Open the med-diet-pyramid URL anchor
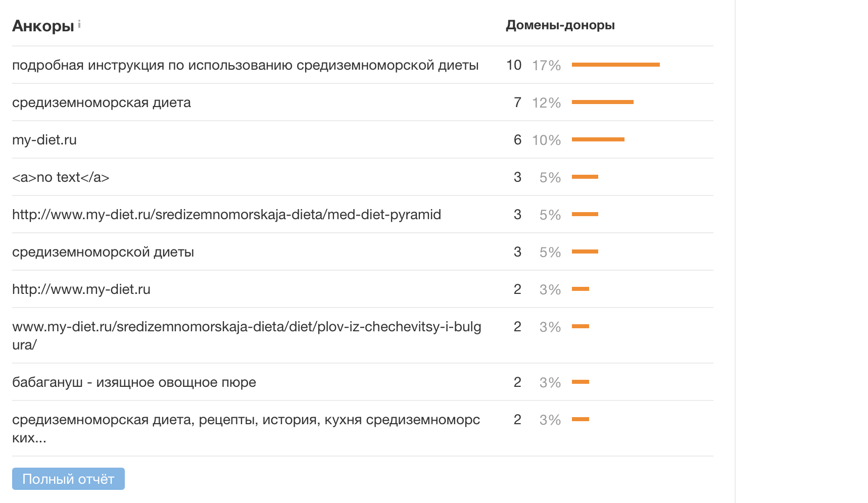Viewport: 868px width, 503px height. click(226, 215)
